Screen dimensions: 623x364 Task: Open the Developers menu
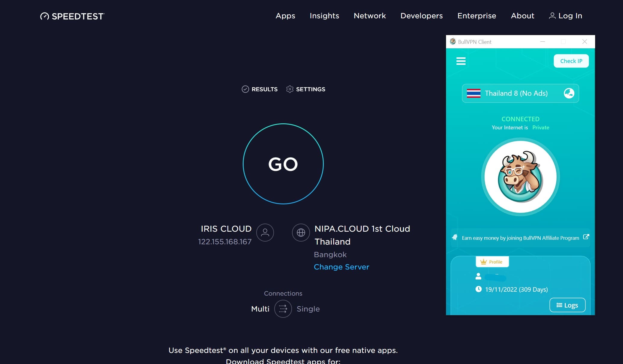click(421, 16)
